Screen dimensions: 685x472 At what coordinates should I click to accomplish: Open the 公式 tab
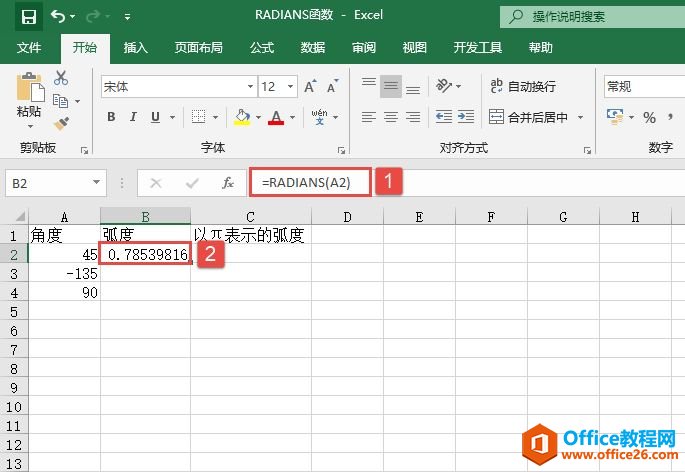tap(262, 47)
